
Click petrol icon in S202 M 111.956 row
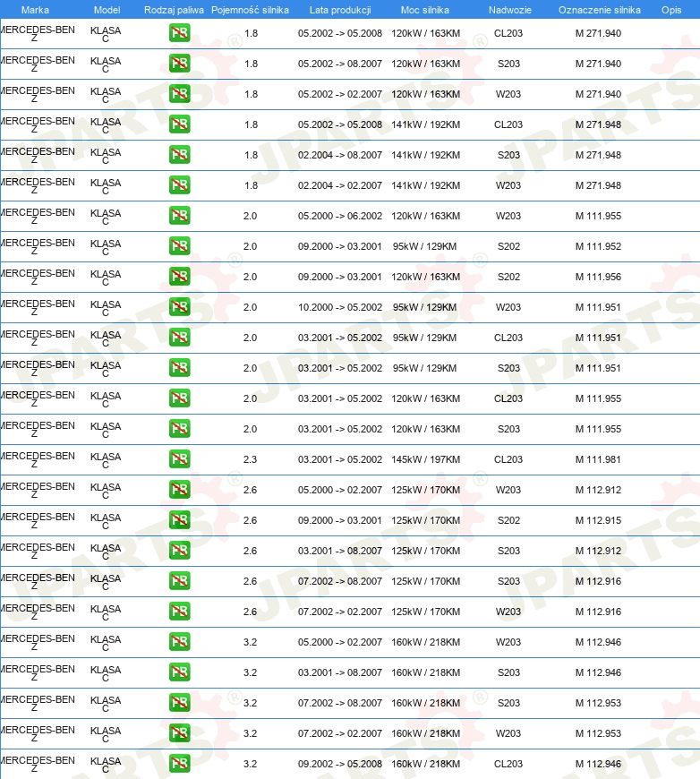pyautogui.click(x=179, y=277)
